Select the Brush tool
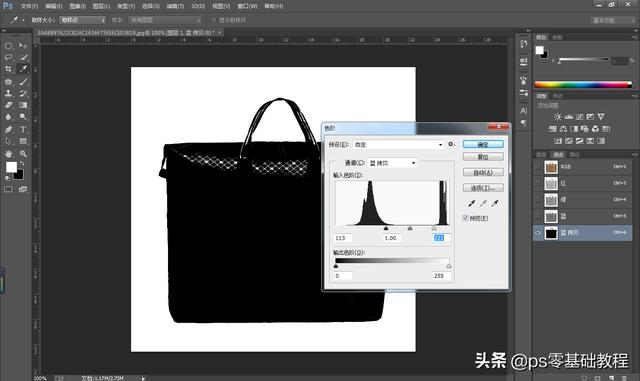This screenshot has width=640, height=381. [23, 82]
